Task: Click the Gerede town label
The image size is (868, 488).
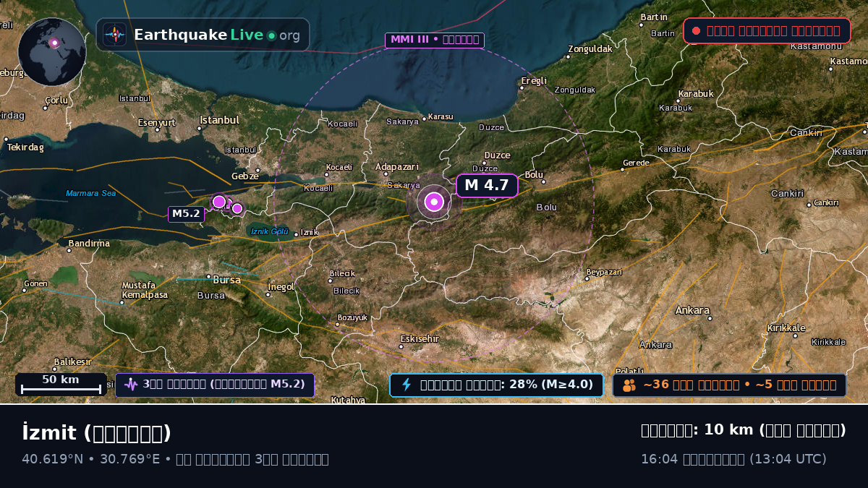Action: [x=636, y=163]
